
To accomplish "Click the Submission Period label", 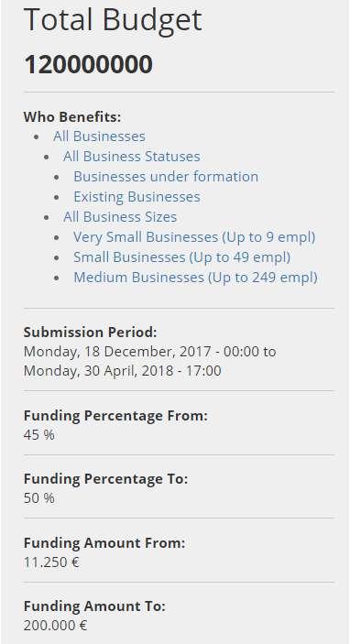I will point(90,333).
